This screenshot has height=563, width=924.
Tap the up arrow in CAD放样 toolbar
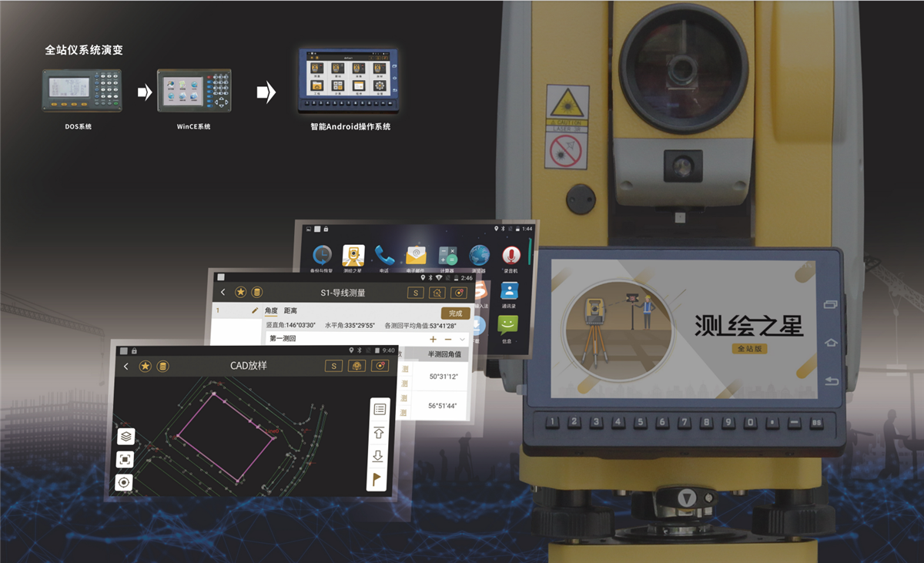378,433
